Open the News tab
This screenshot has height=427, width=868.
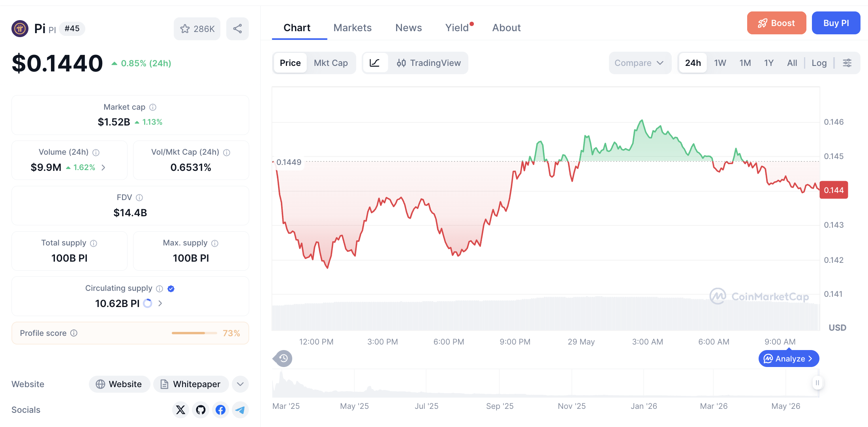(x=408, y=28)
